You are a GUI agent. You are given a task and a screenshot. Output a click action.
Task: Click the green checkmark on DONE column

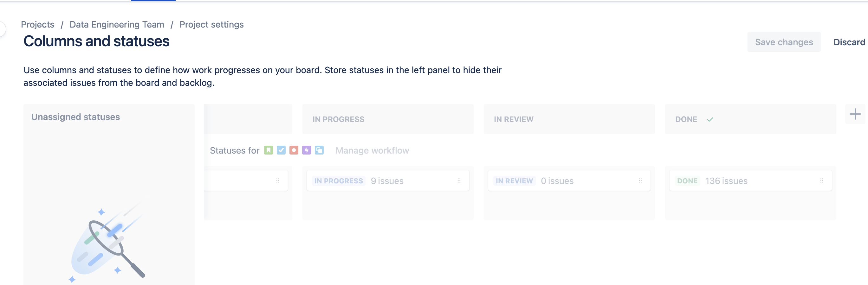click(x=710, y=119)
